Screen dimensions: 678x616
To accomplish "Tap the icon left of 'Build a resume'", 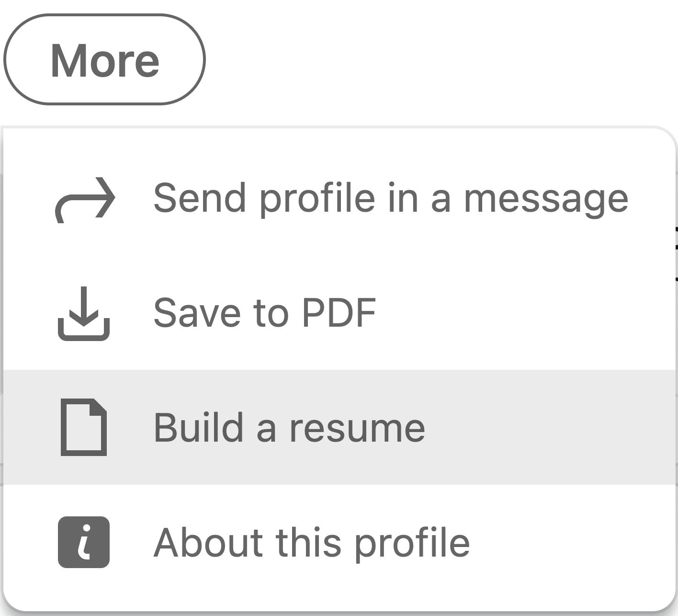I will click(84, 427).
